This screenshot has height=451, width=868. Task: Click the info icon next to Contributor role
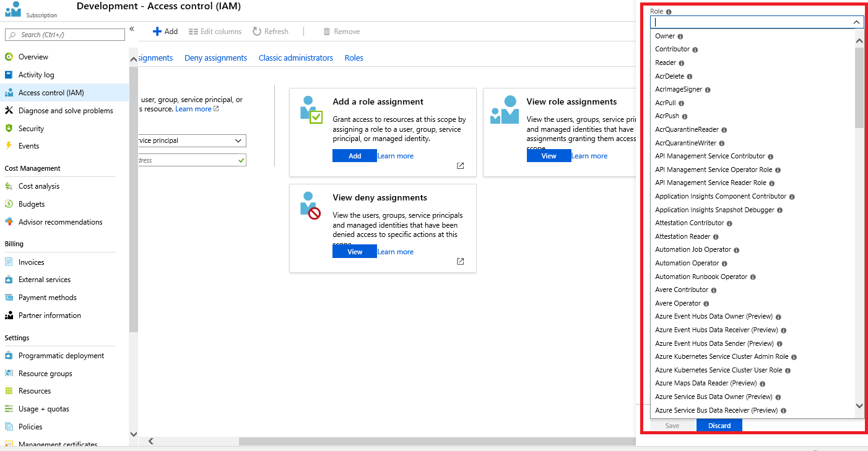coord(695,49)
